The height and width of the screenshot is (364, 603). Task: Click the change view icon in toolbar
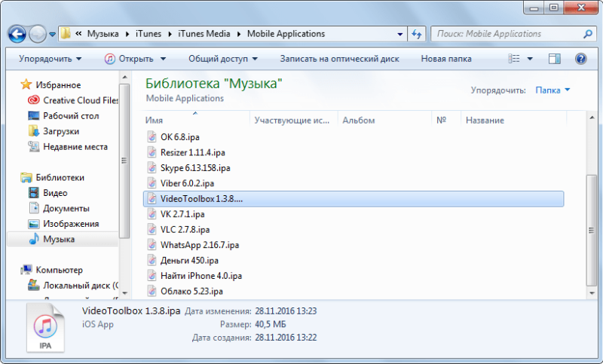(x=514, y=59)
